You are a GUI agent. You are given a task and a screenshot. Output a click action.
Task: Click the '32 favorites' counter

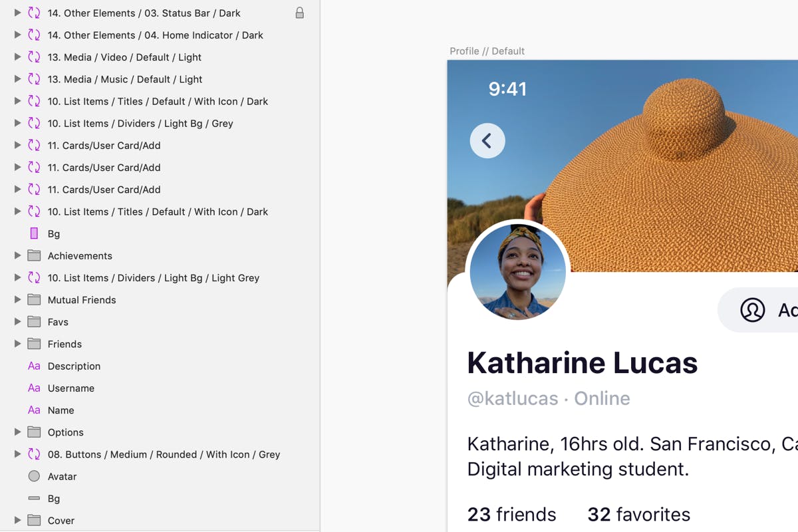638,514
